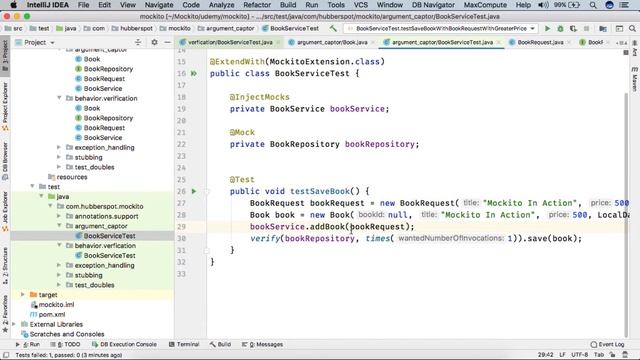
Task: Open the Terminal tool window
Action: point(184,344)
